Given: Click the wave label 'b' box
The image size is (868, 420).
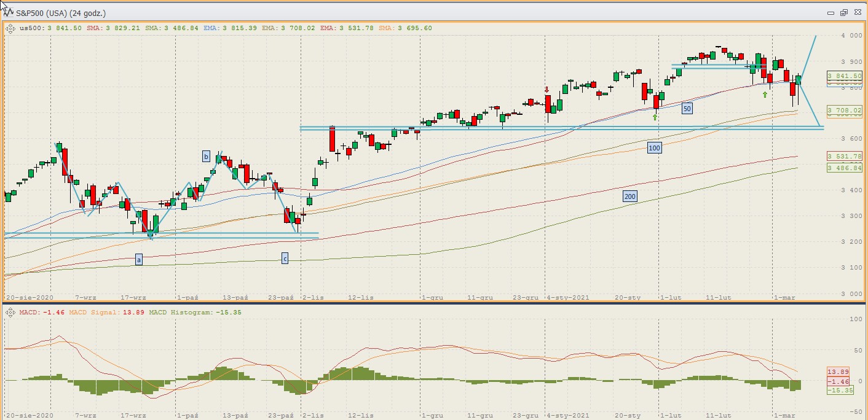Looking at the screenshot, I should coord(207,157).
